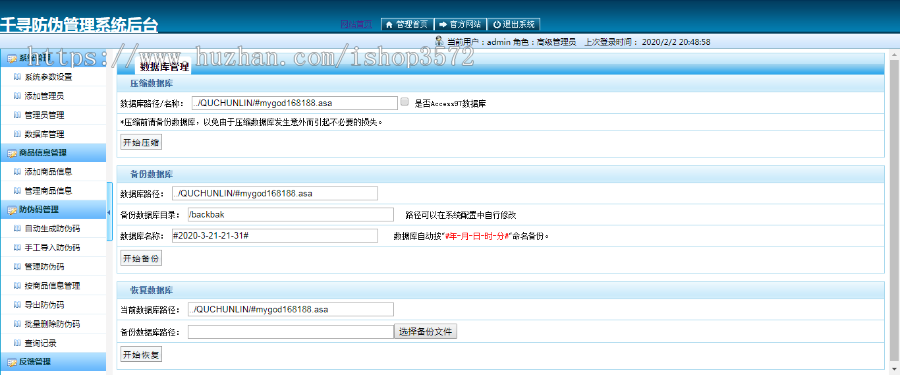Click the 开始备份 button

coord(141,258)
